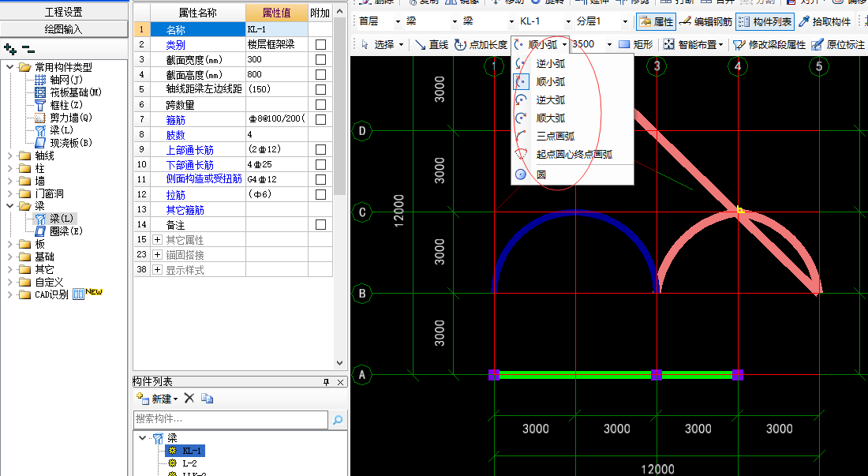Click the 原位标注 in-place annotation tool

pos(837,44)
